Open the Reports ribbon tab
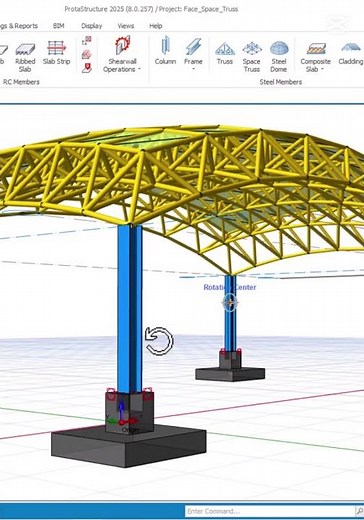Viewport: 364px width, 520px height. tap(19, 26)
